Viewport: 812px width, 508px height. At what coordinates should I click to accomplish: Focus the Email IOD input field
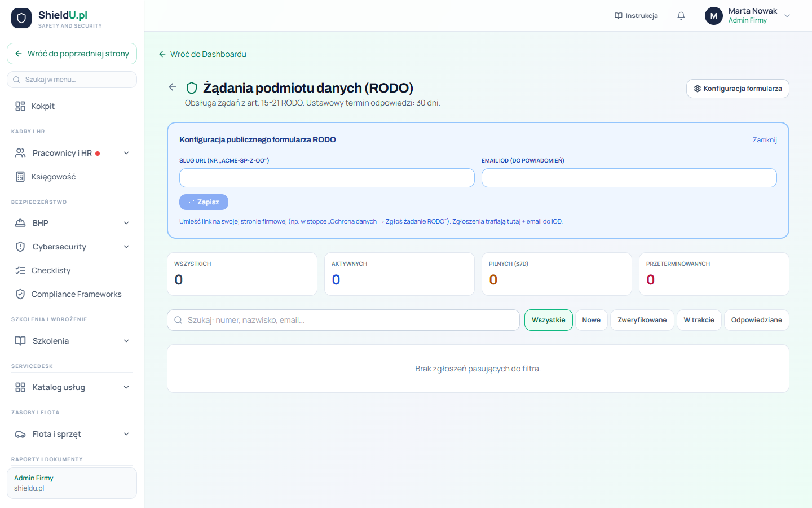pyautogui.click(x=629, y=178)
